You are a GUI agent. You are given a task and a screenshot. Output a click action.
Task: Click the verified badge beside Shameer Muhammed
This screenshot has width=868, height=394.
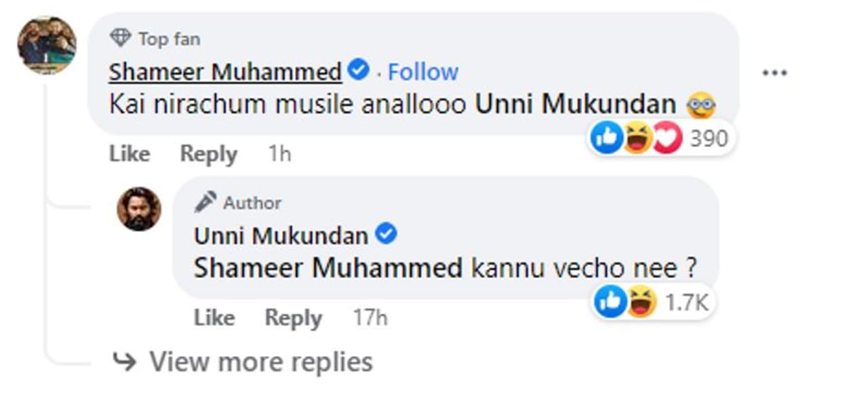click(x=358, y=69)
